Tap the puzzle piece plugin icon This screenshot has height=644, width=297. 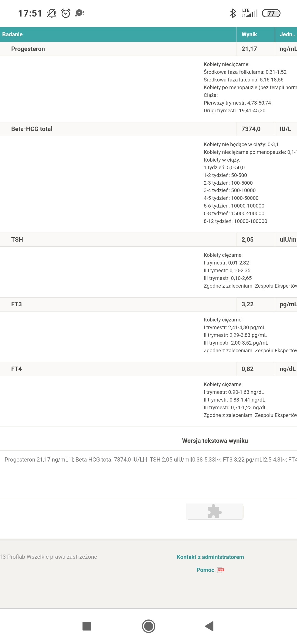[x=215, y=512]
